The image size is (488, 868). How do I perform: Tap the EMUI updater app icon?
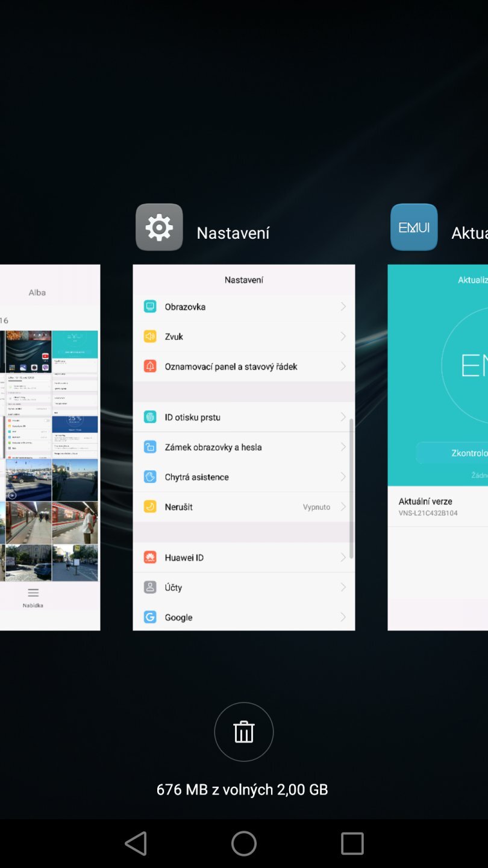coord(414,227)
